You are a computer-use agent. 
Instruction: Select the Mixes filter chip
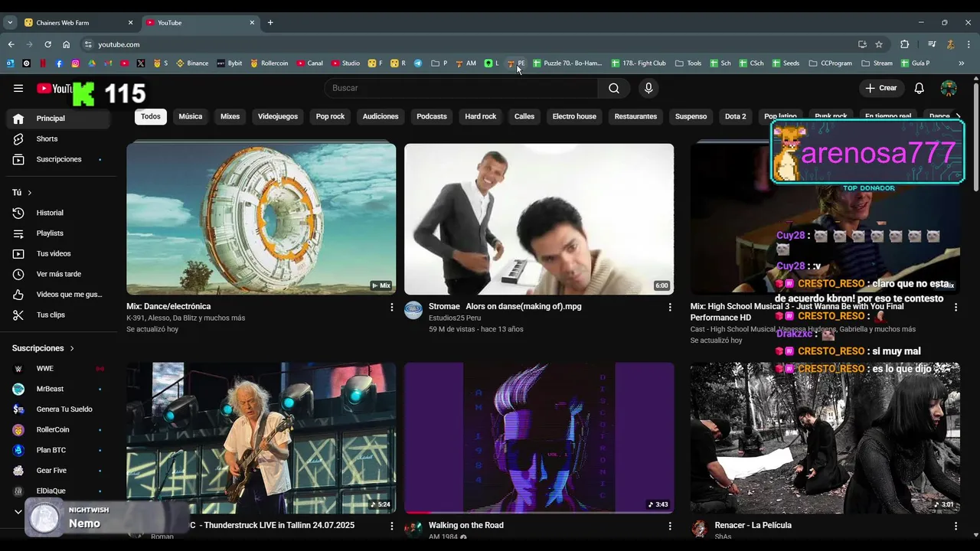coord(230,116)
